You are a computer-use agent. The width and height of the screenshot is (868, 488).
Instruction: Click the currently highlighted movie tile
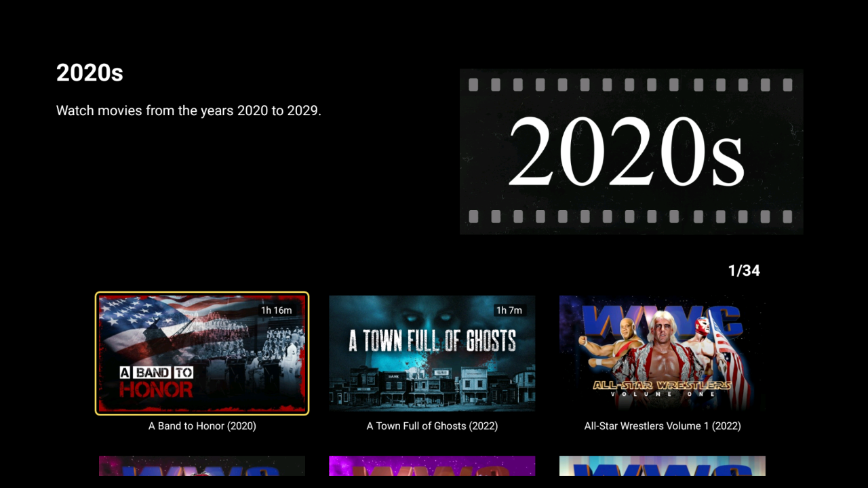coord(202,352)
